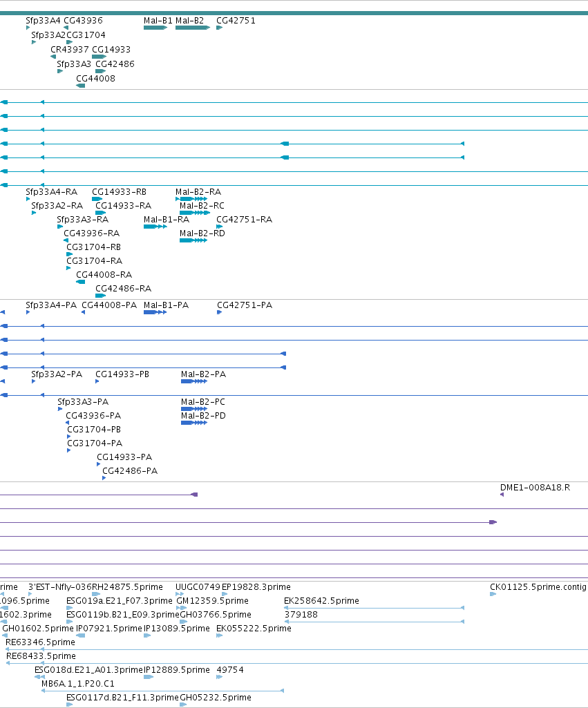Select protein Sfp33A4-PA
The image size is (588, 708).
[x=51, y=305]
